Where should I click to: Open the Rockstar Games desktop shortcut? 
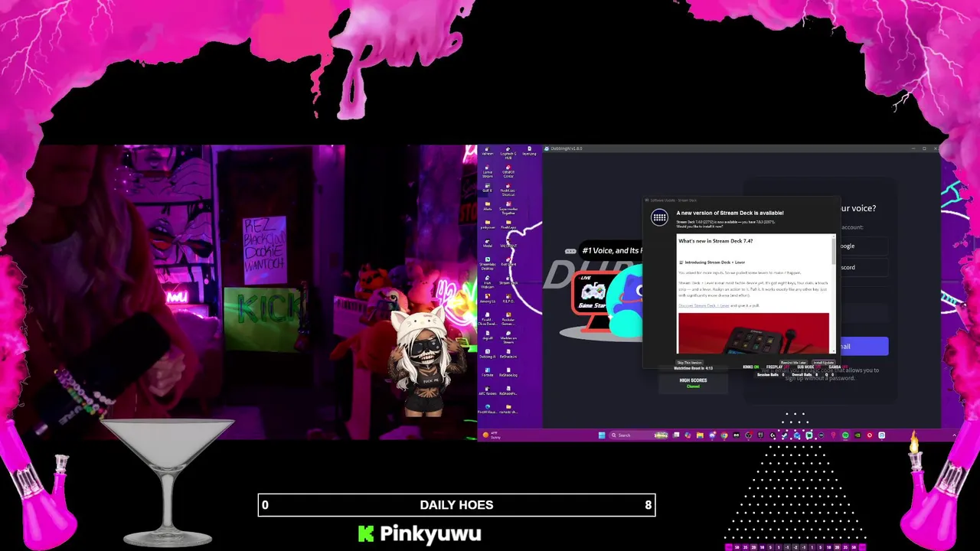coord(508,318)
